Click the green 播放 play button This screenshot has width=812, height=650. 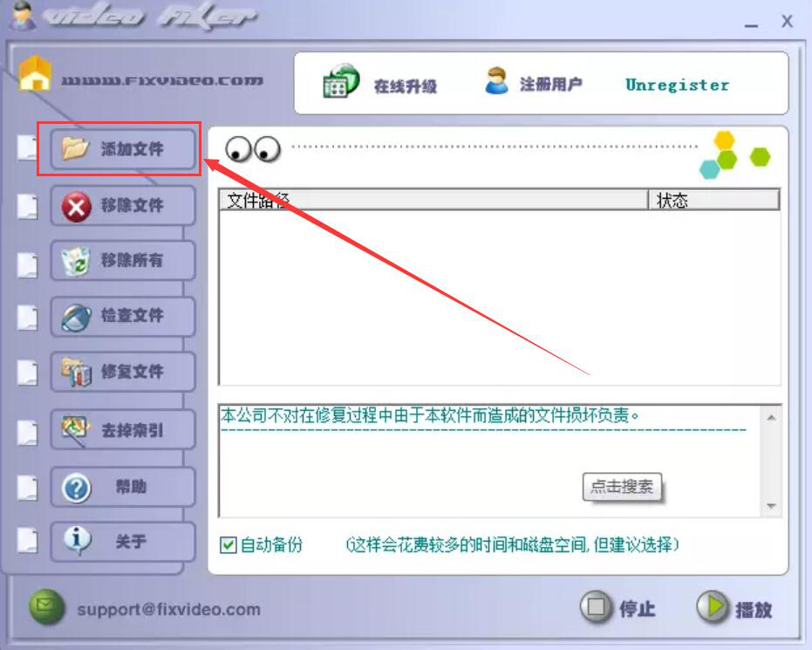[x=734, y=607]
